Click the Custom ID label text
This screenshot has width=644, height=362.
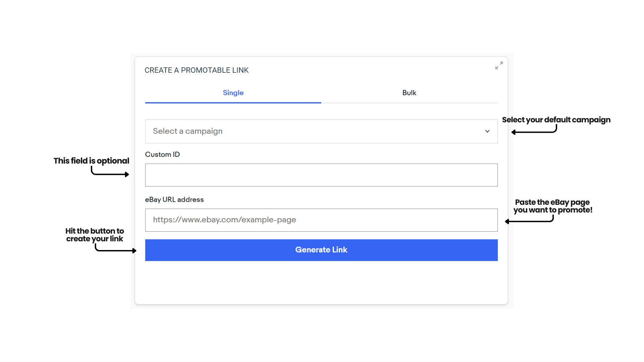162,154
